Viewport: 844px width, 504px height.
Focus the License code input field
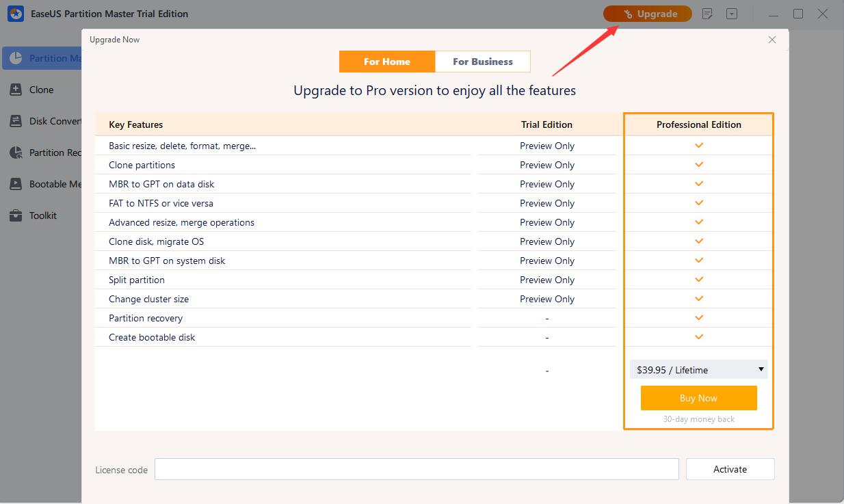[416, 469]
